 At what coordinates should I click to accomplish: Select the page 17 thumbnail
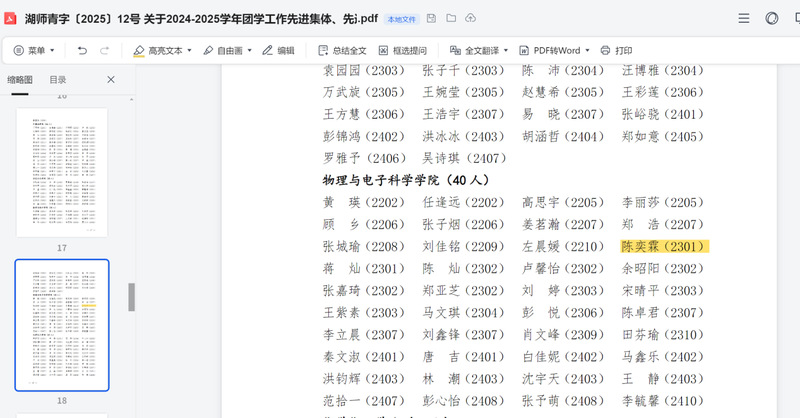(62, 172)
